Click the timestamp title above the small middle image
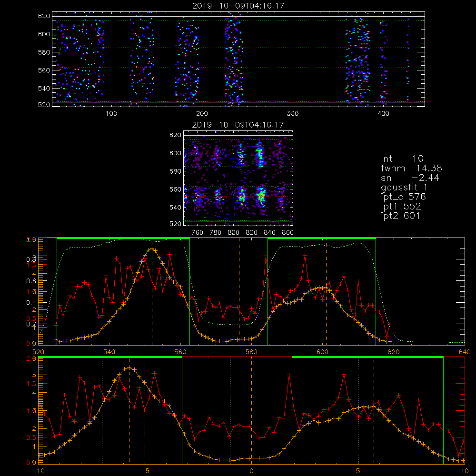The width and height of the screenshot is (476, 476). 238,124
